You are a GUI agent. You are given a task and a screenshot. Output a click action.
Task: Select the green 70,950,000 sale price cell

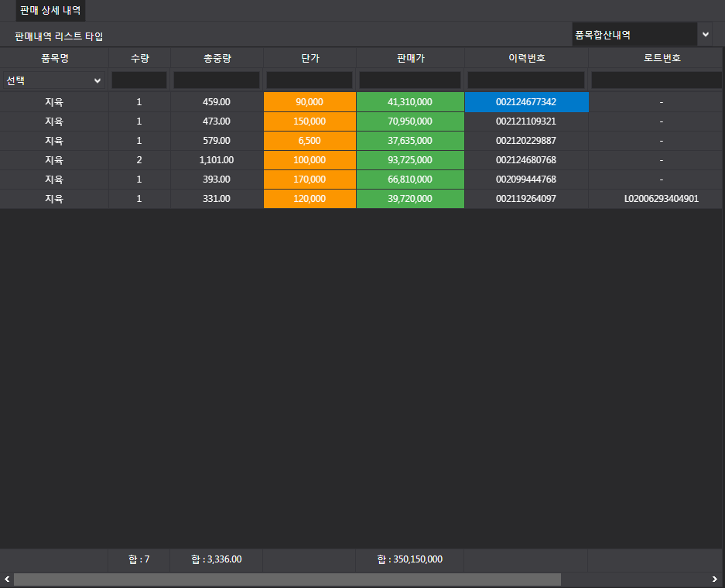tap(411, 121)
